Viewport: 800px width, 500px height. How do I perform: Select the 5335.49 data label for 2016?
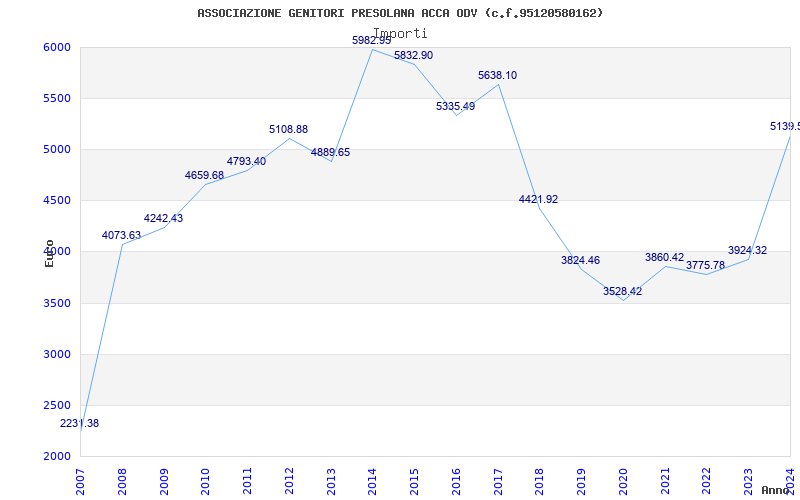coord(456,106)
